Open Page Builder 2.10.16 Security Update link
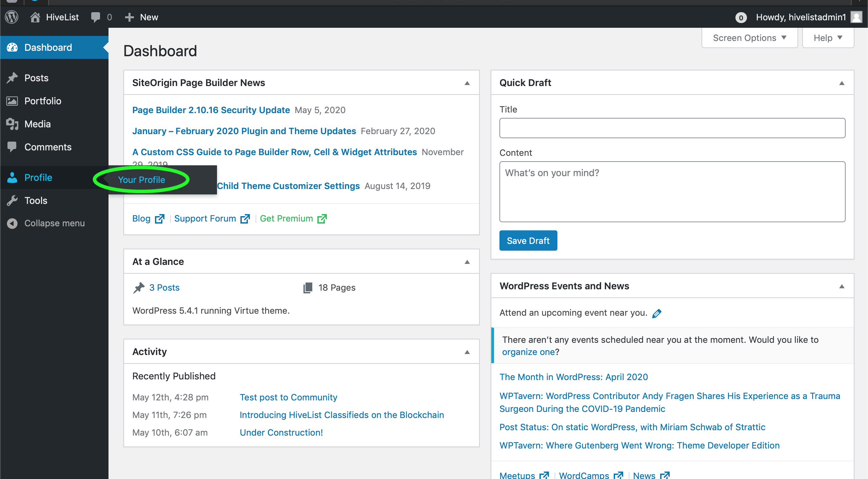Viewport: 868px width, 479px height. click(211, 110)
